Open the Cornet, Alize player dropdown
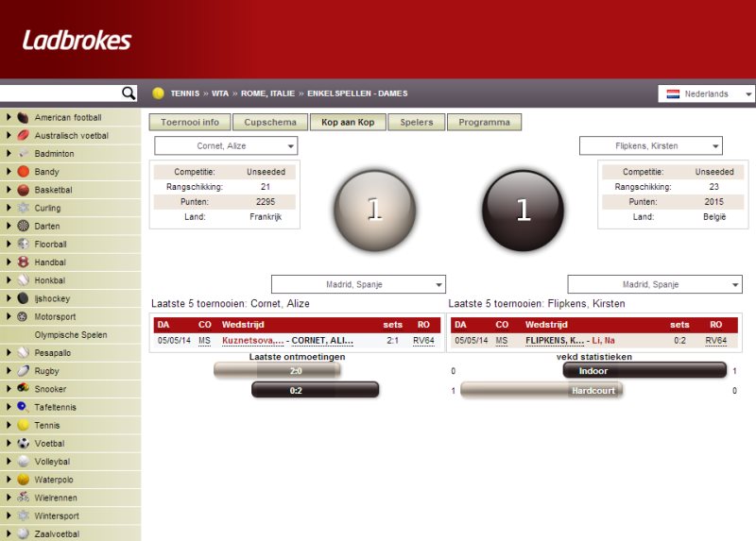Screen dimensions: 756x541 pyautogui.click(x=226, y=145)
